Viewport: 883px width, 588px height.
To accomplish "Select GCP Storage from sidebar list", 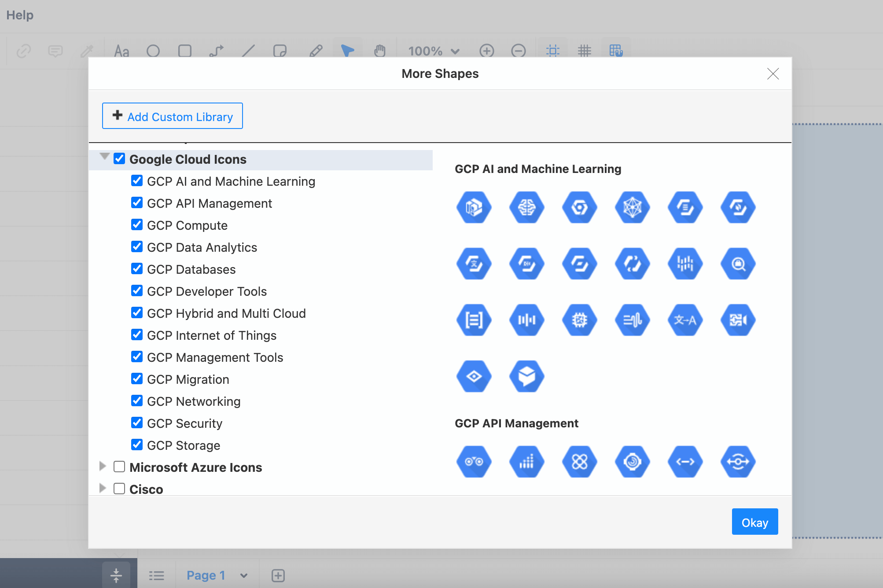I will point(183,445).
